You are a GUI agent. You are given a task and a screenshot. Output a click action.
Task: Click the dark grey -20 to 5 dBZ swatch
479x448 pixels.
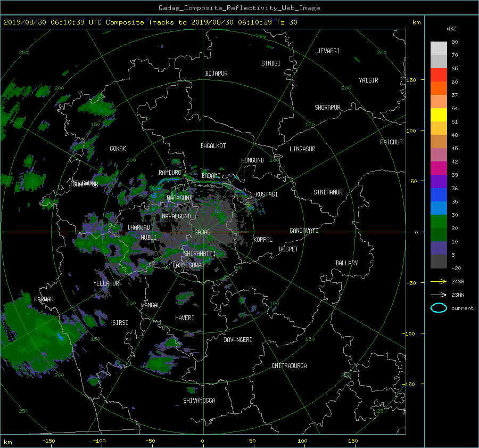click(x=439, y=262)
